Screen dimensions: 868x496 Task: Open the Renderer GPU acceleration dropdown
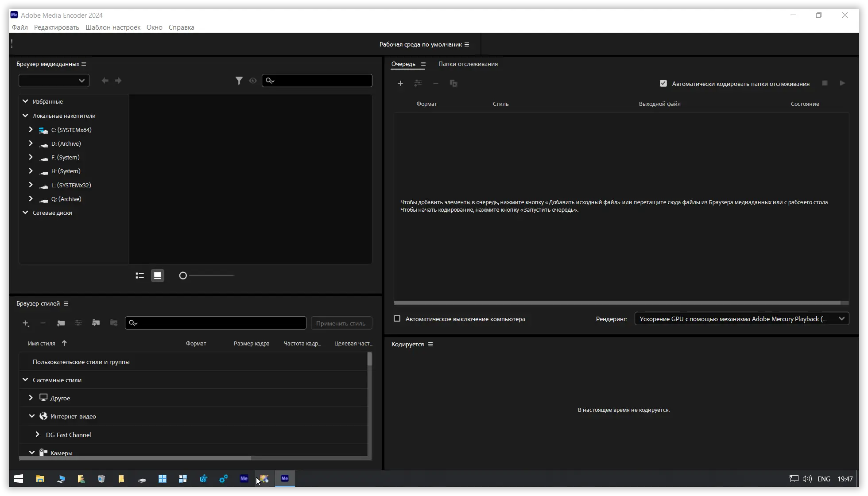[741, 319]
